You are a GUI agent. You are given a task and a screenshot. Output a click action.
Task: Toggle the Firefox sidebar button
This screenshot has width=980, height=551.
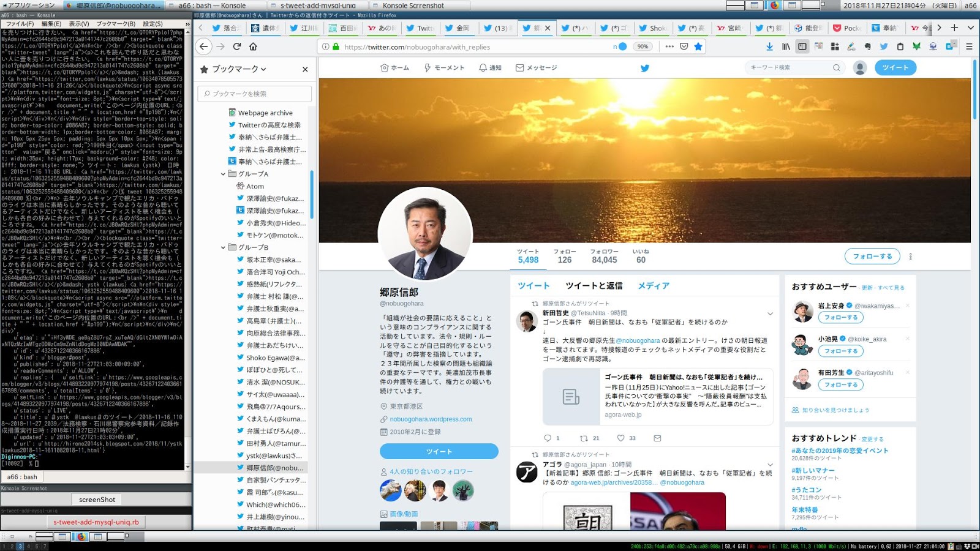click(x=802, y=47)
